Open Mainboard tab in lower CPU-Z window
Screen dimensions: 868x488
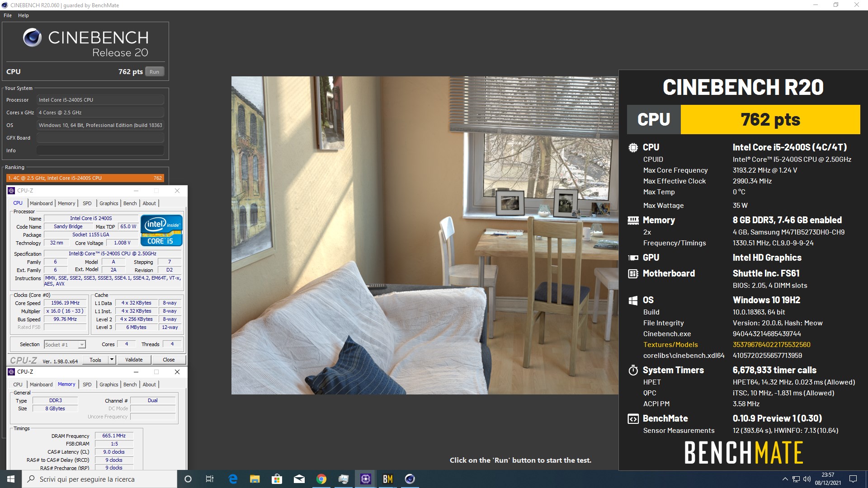41,385
